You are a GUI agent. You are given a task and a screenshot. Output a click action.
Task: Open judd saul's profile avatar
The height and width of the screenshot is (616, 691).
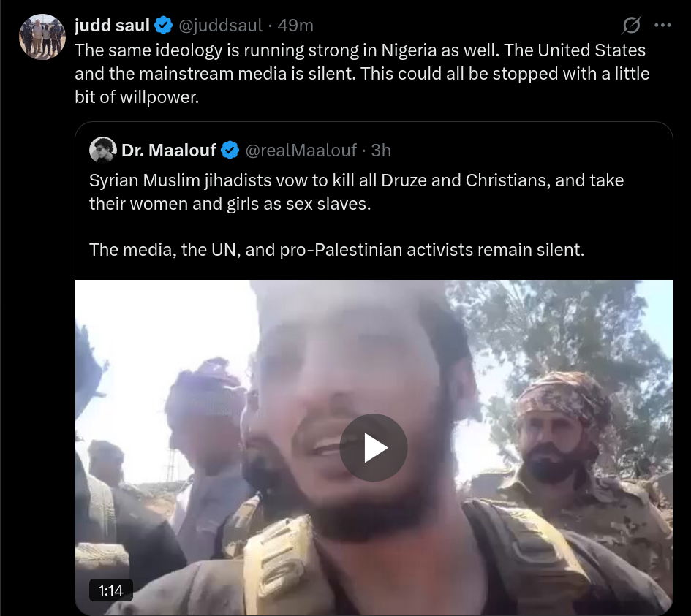tap(42, 37)
